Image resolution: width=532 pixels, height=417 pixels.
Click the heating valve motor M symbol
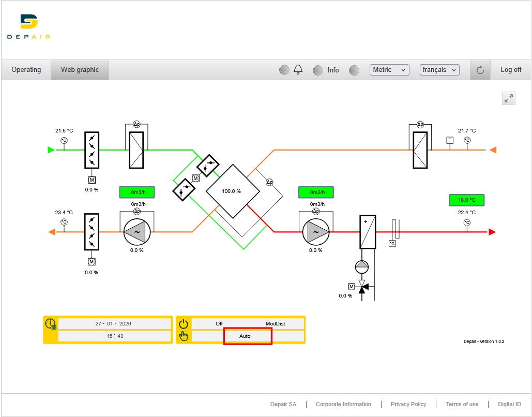pos(352,287)
